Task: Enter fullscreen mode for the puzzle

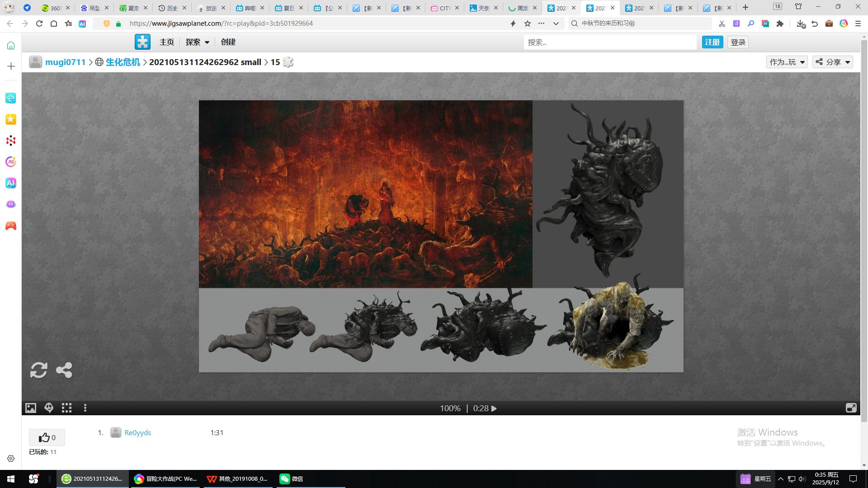Action: coord(851,408)
